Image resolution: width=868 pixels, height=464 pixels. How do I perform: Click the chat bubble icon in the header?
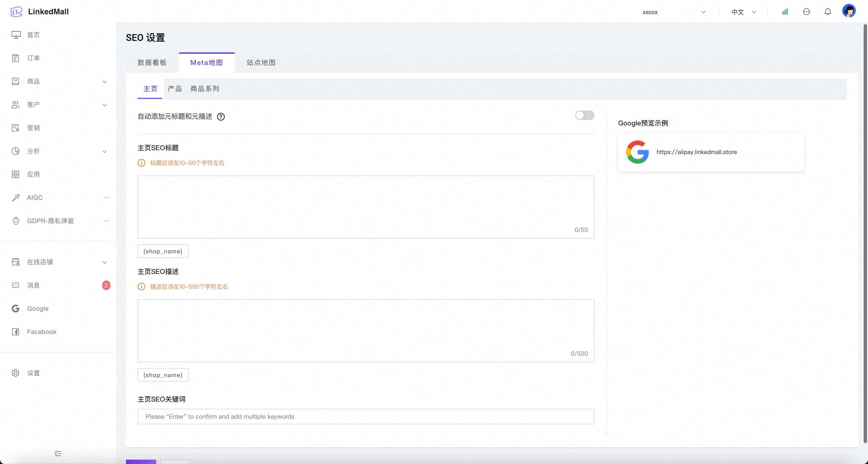[x=806, y=12]
